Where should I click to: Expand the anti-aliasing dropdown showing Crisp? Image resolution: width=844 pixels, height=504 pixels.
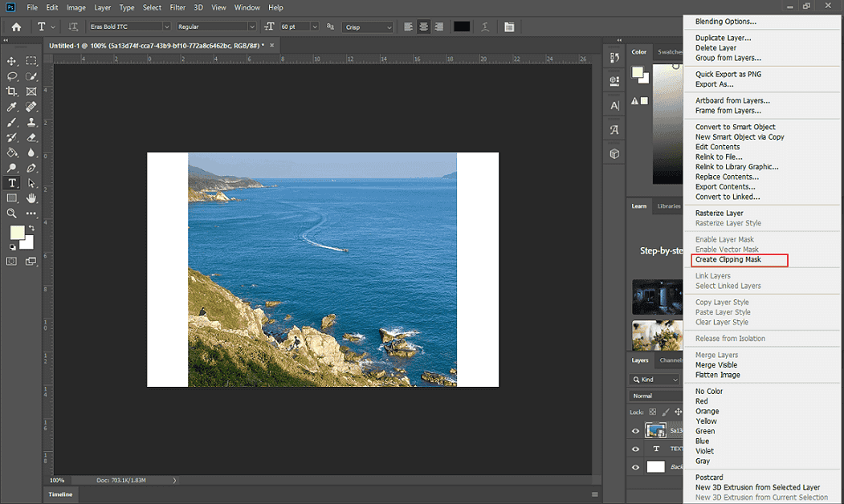(388, 26)
